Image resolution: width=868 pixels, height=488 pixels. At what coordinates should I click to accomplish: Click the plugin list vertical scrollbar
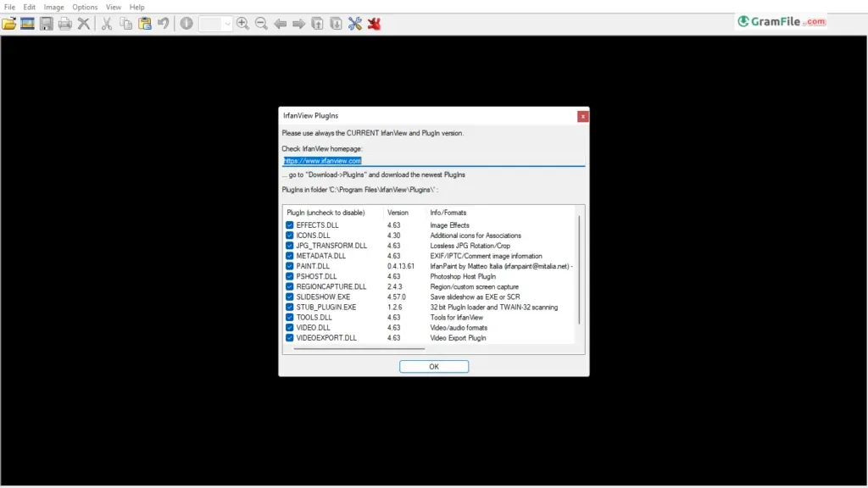580,270
